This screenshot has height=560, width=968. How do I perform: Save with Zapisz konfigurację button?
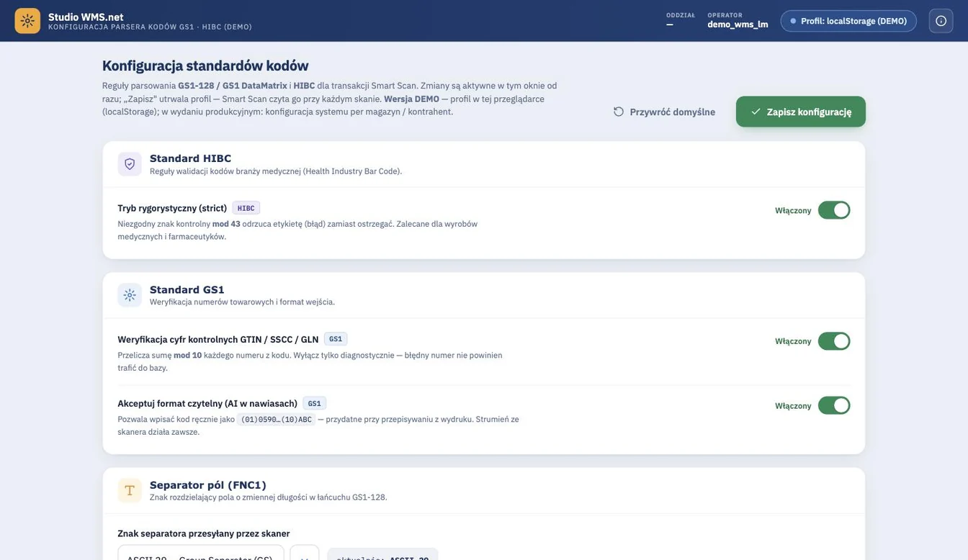tap(801, 112)
